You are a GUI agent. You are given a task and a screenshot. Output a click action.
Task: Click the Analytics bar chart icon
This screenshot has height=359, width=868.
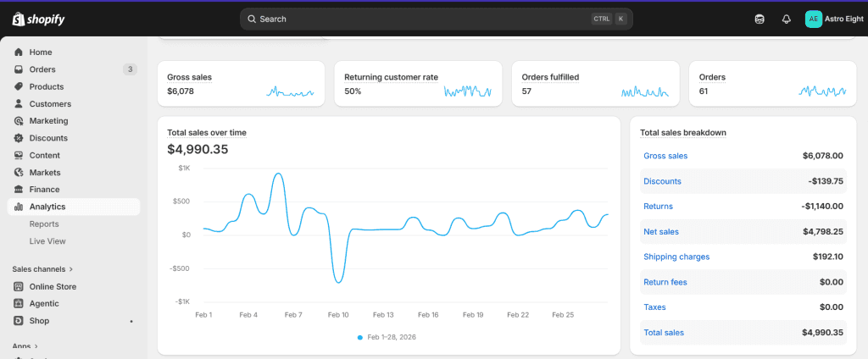tap(19, 207)
